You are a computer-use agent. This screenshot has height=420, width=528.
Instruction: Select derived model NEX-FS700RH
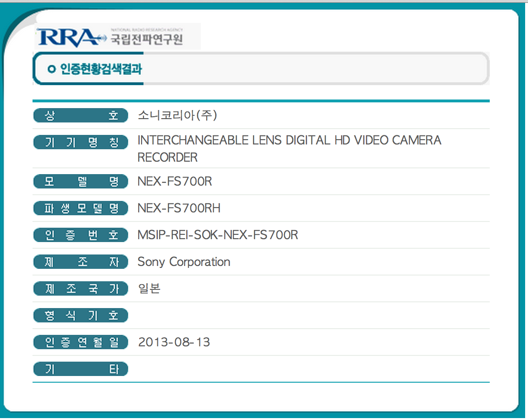tap(179, 208)
